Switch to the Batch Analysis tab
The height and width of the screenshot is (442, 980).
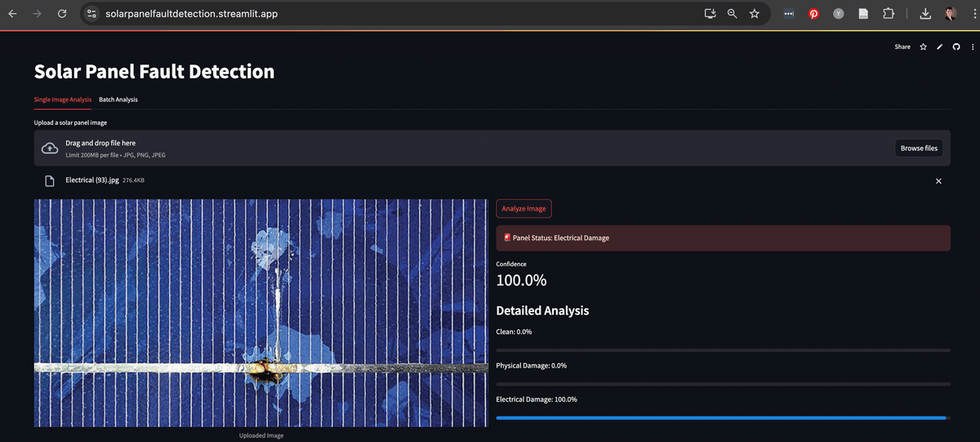click(118, 100)
